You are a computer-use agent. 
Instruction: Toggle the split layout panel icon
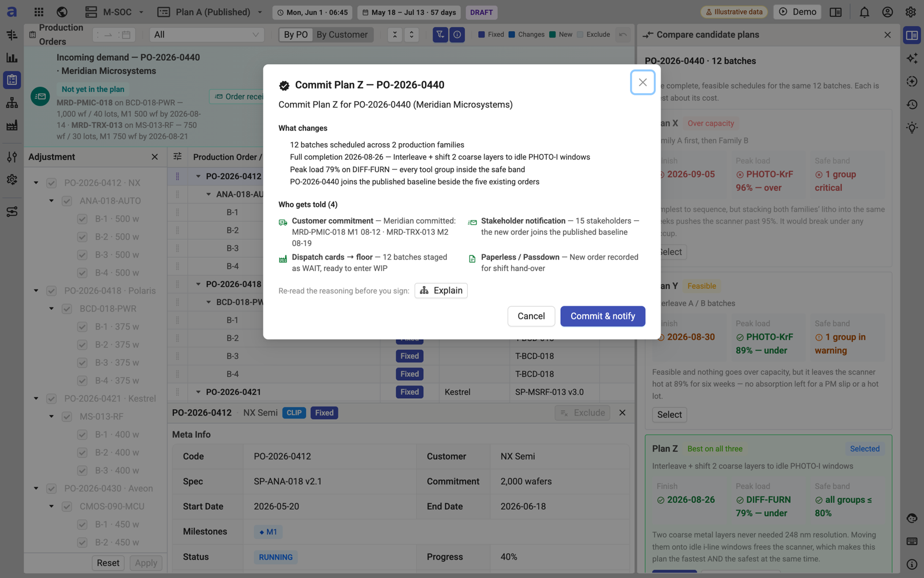[x=835, y=12]
